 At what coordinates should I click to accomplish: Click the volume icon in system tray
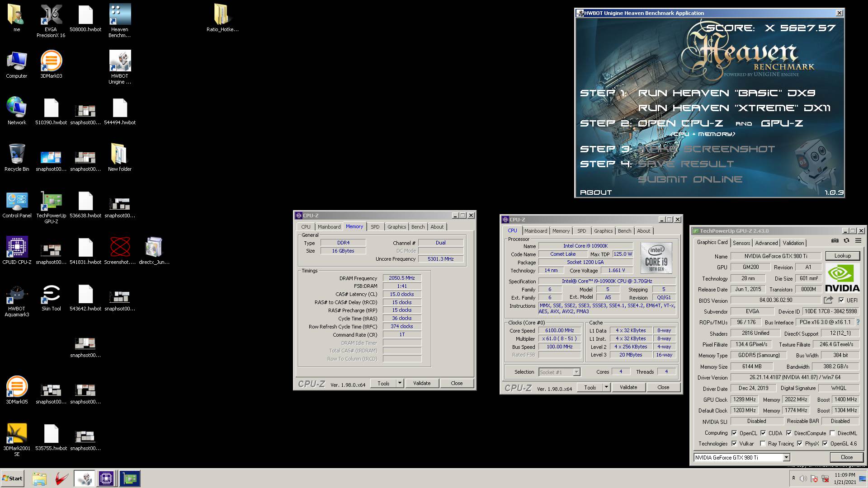coord(803,479)
